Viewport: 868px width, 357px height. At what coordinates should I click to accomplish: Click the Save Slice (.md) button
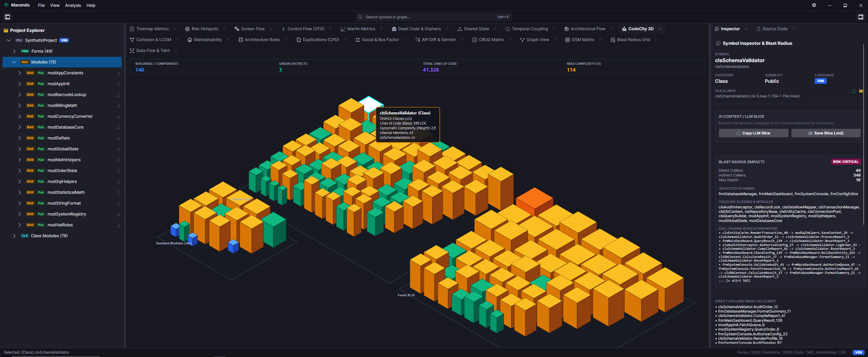(826, 133)
